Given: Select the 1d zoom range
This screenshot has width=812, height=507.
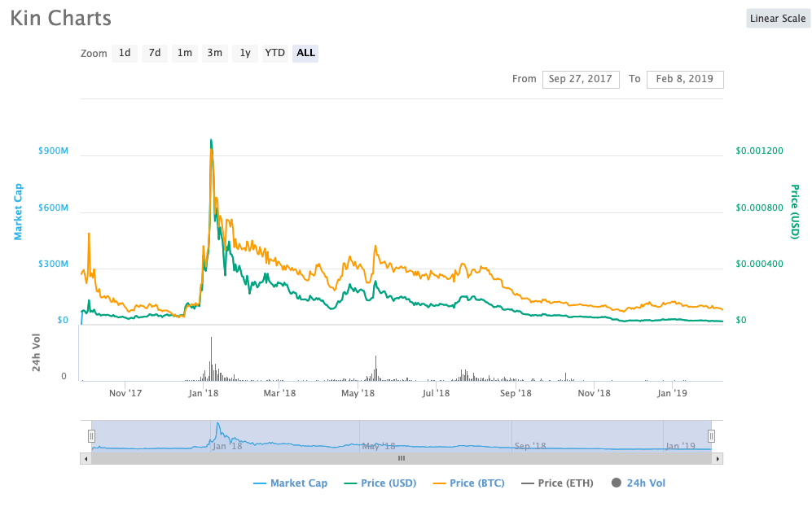Looking at the screenshot, I should (125, 53).
